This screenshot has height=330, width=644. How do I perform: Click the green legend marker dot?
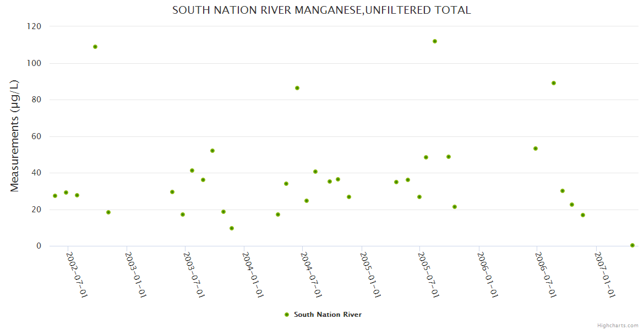click(x=286, y=315)
